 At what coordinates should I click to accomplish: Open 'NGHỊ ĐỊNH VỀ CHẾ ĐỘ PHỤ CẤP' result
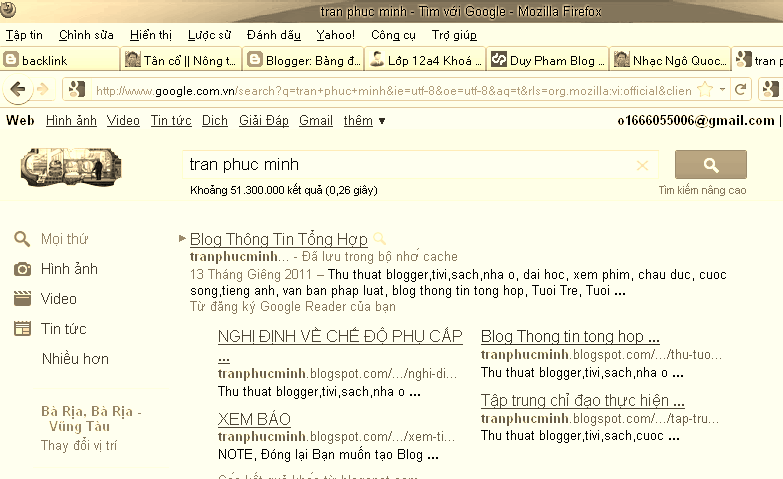click(340, 336)
